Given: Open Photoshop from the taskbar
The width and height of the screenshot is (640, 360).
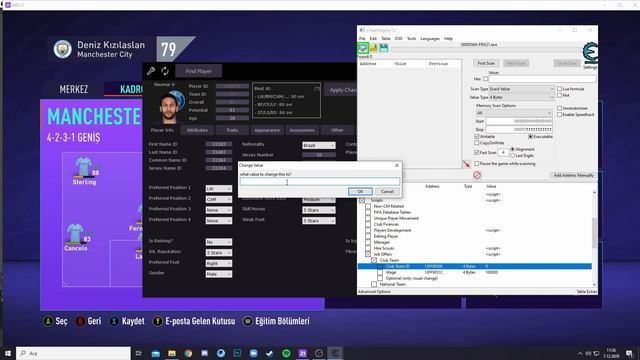Looking at the screenshot, I should tap(237, 353).
